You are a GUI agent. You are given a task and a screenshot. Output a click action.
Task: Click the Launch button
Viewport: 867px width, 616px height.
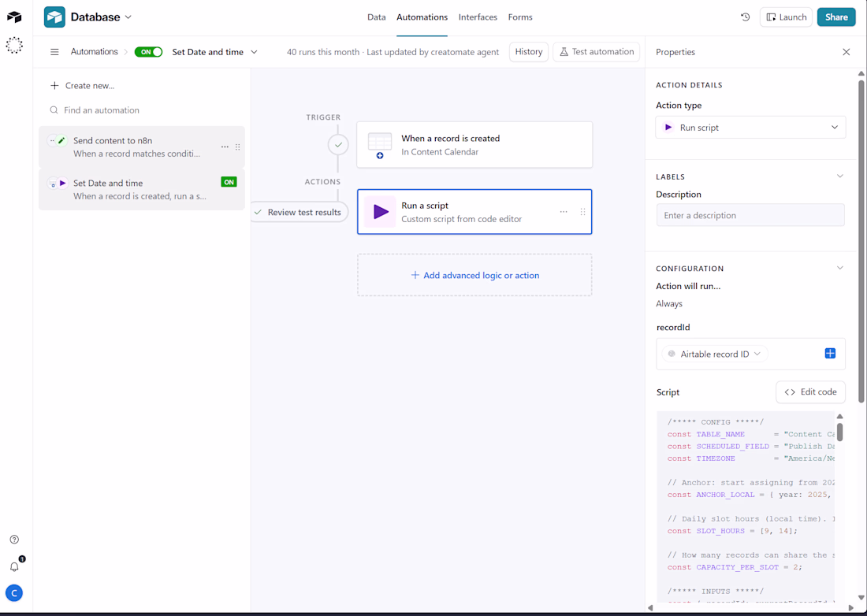[x=786, y=17]
